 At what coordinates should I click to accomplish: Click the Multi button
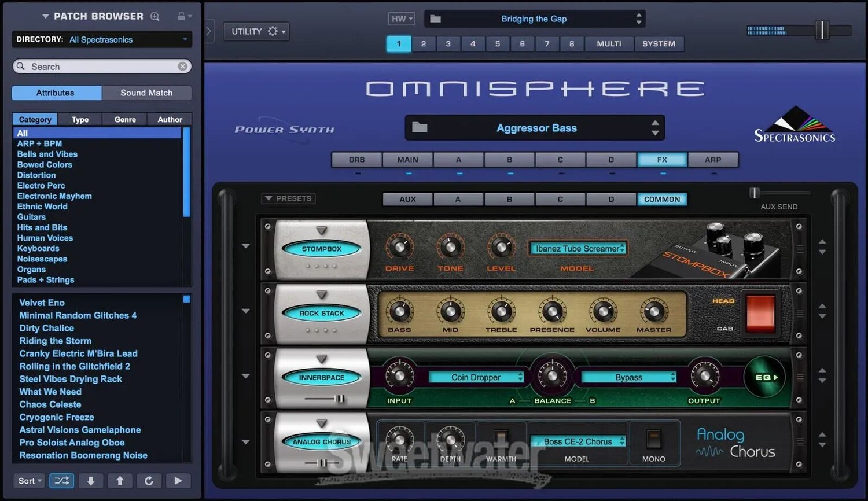tap(609, 44)
